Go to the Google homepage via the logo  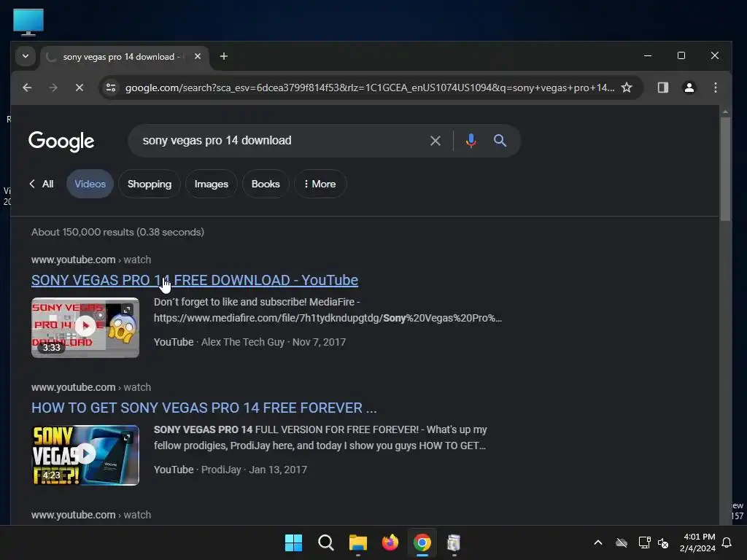[x=61, y=141]
